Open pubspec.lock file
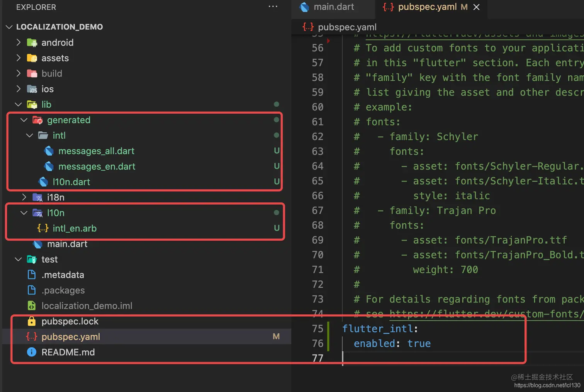Screen dimensions: 584x392 tap(70, 321)
